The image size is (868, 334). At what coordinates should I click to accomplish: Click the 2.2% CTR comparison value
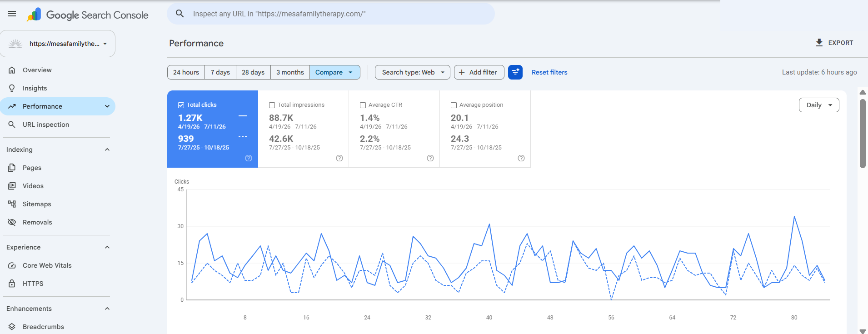click(369, 139)
